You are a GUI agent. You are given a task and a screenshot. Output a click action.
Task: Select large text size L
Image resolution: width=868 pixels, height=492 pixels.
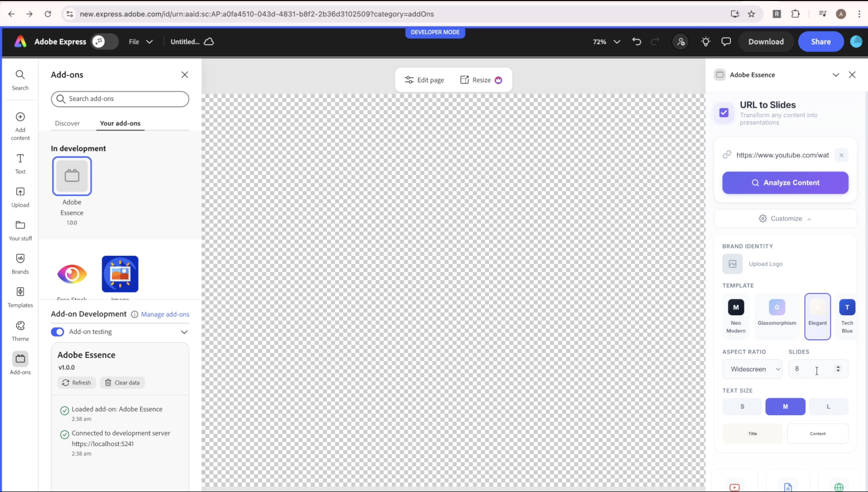828,406
